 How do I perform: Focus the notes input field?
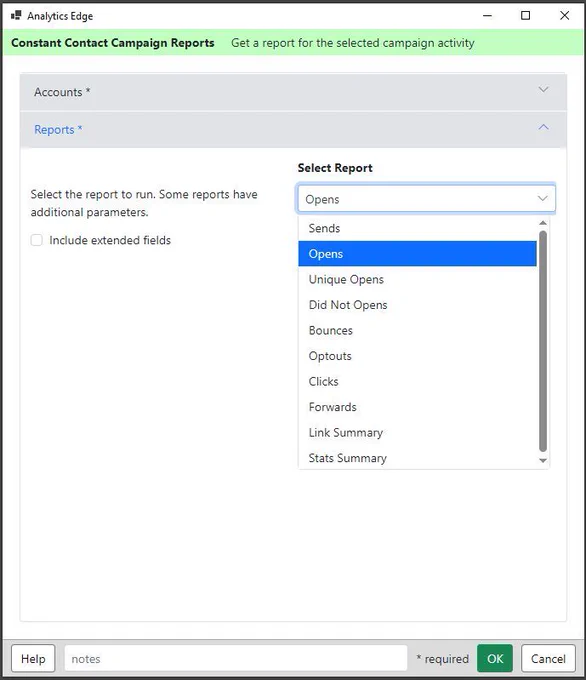tap(236, 659)
